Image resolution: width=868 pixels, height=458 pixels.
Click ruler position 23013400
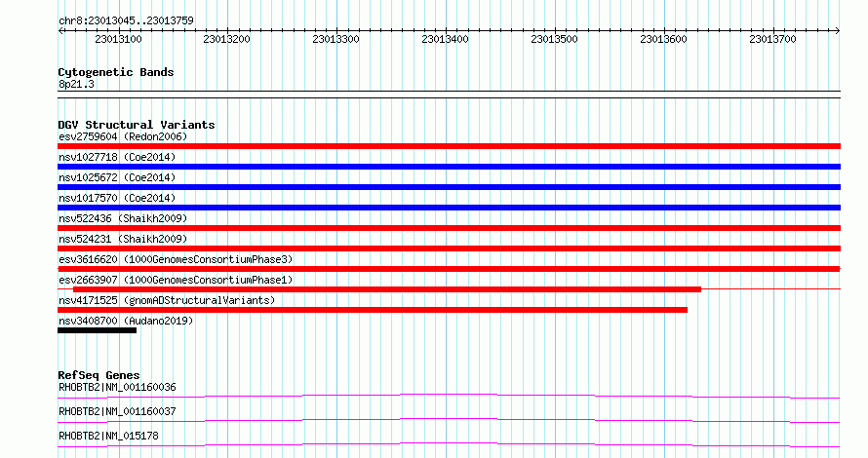(445, 39)
